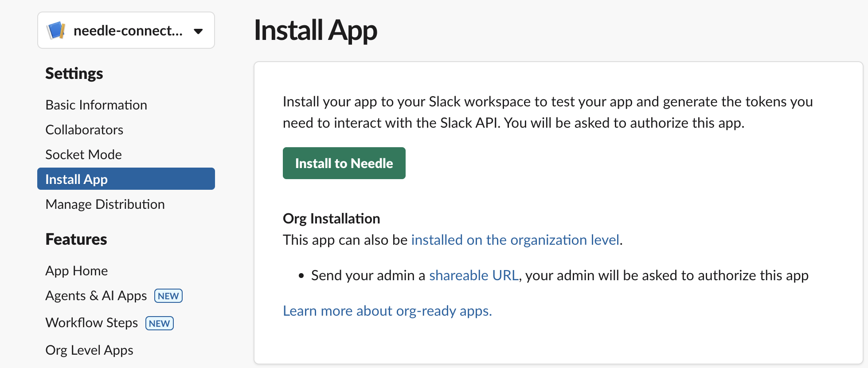Click the Features section heading
868x368 pixels.
click(76, 239)
